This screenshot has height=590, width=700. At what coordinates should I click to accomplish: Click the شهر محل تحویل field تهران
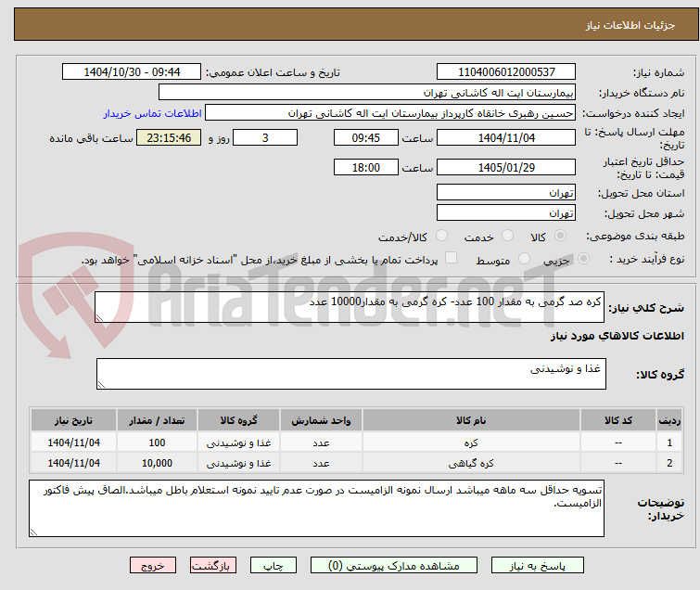[x=506, y=213]
